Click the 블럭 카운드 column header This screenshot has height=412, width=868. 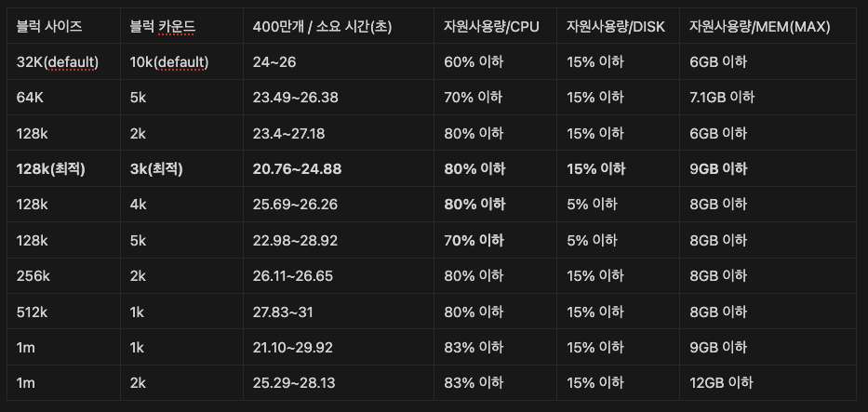[x=181, y=26]
